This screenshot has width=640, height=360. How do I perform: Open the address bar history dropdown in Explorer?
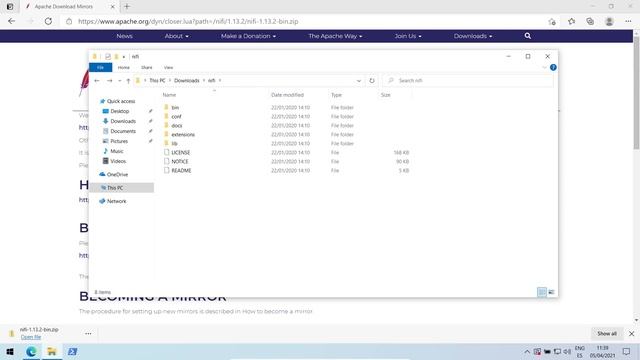point(359,81)
